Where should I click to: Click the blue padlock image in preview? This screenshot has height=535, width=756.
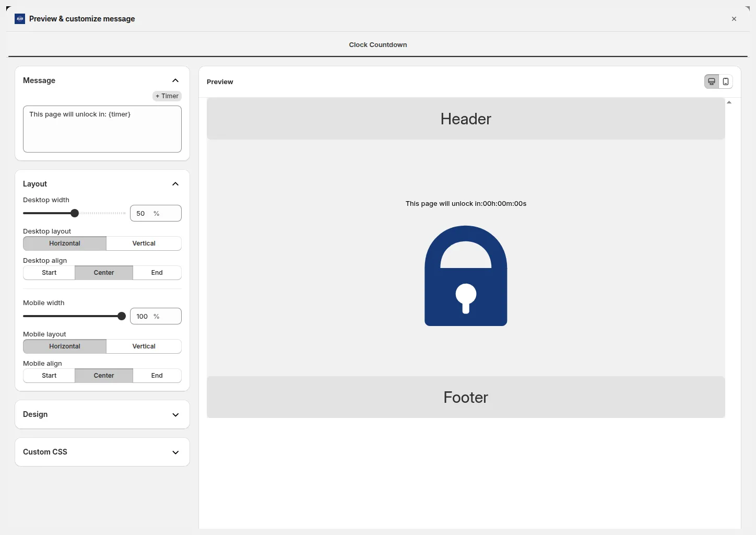(x=466, y=276)
